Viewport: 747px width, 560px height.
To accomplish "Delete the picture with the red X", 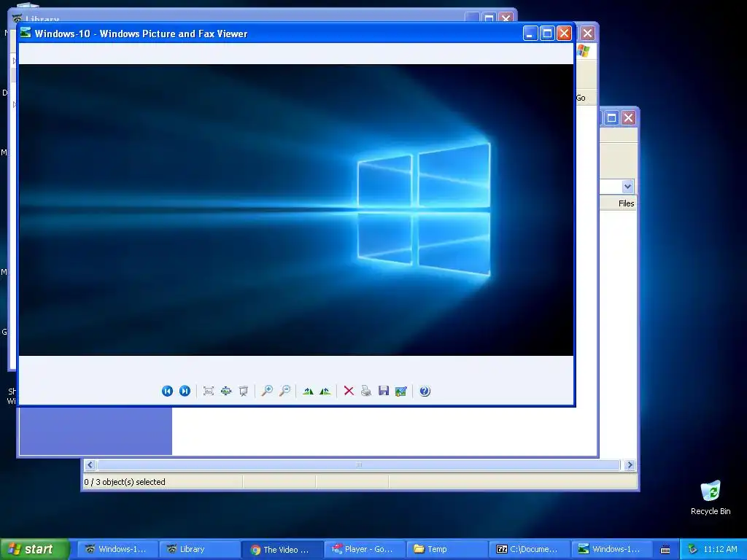I will coord(349,391).
